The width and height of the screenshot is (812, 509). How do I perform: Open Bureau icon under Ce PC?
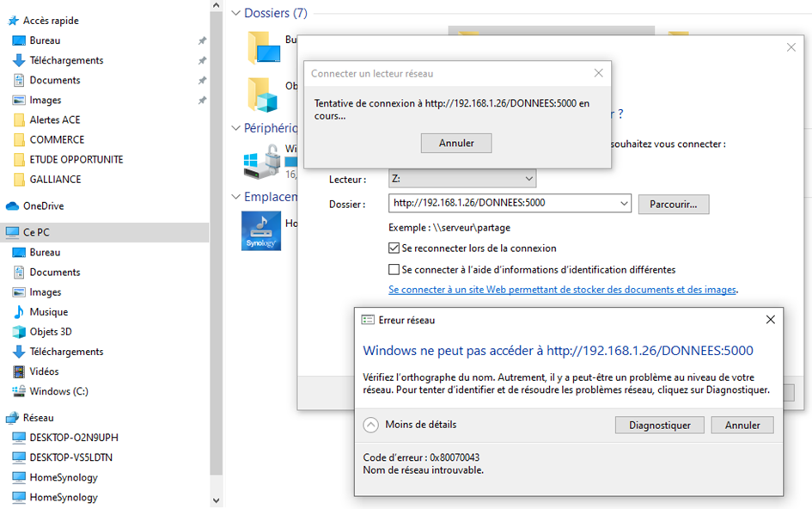tap(19, 253)
